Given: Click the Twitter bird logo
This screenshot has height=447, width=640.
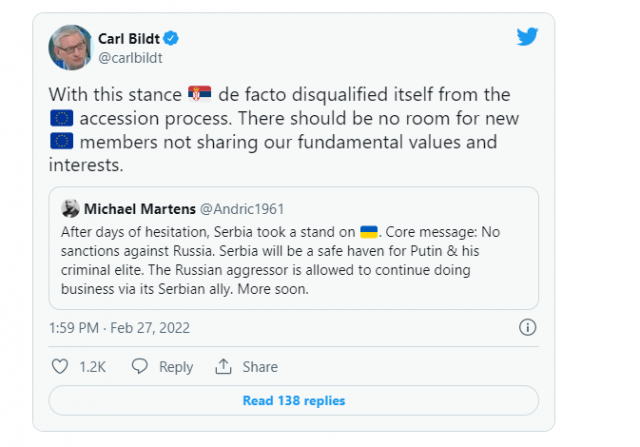Looking at the screenshot, I should pos(528,37).
